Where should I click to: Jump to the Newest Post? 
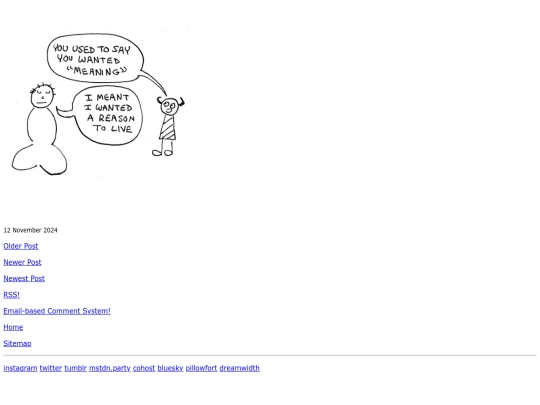pos(24,278)
